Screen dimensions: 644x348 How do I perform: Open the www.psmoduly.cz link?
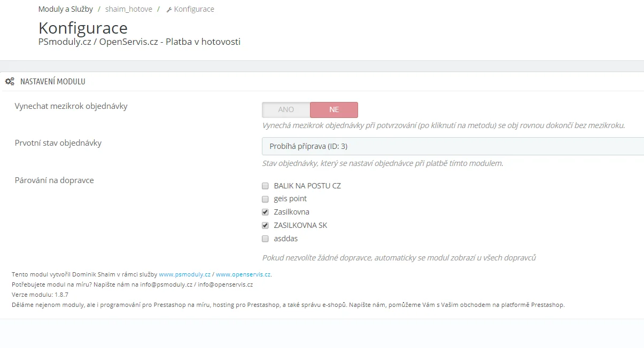(184, 274)
